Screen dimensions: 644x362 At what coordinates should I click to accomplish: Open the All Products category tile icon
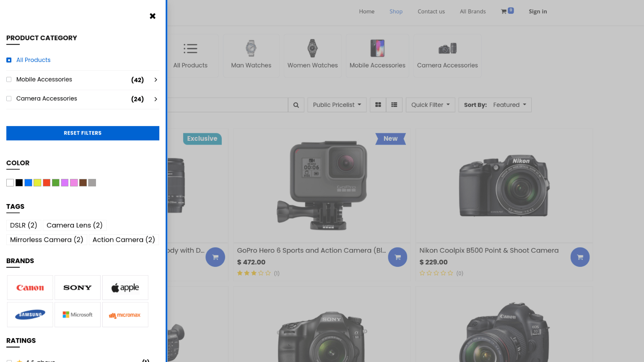[190, 49]
